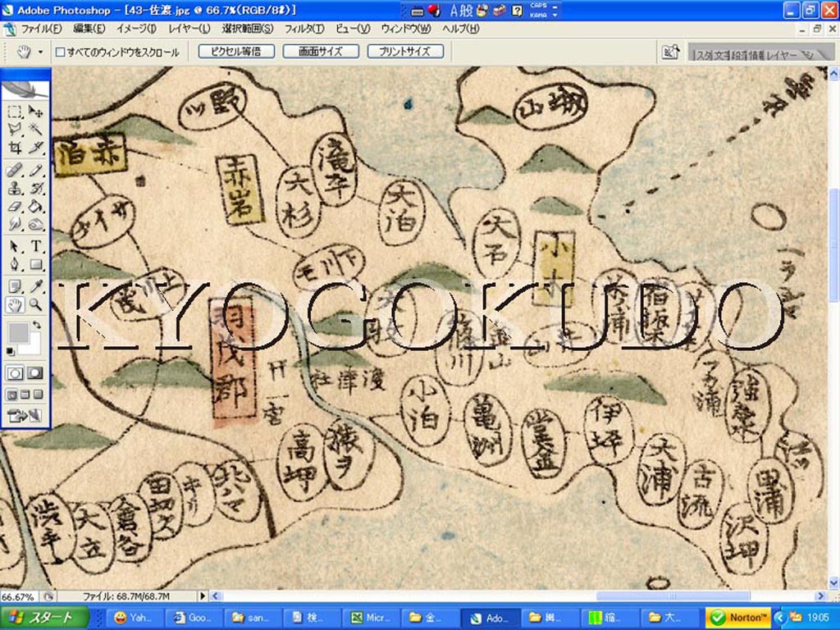Click the vertical scrollbar thumb
The image size is (840, 630).
click(x=833, y=244)
